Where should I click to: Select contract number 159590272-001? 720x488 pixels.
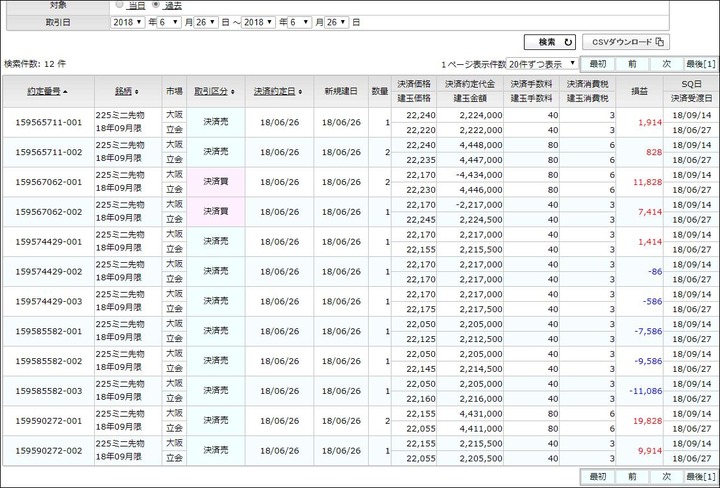(x=48, y=421)
